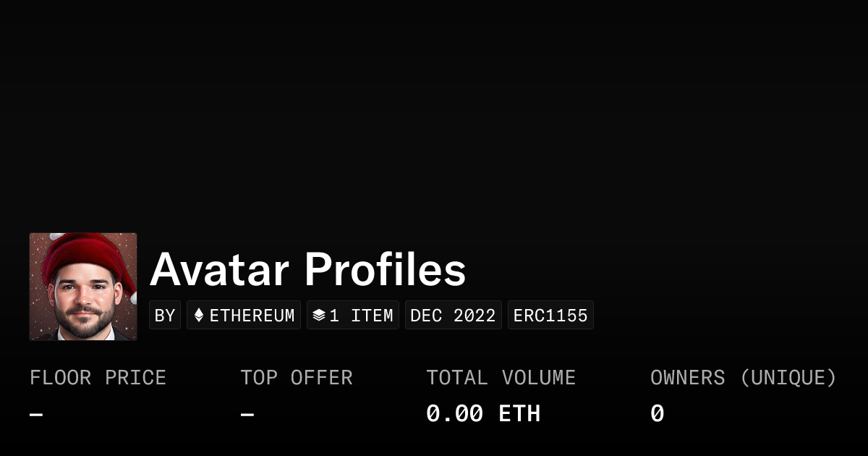Click the Ethereum diamond logo icon
This screenshot has width=868, height=456.
pyautogui.click(x=199, y=316)
